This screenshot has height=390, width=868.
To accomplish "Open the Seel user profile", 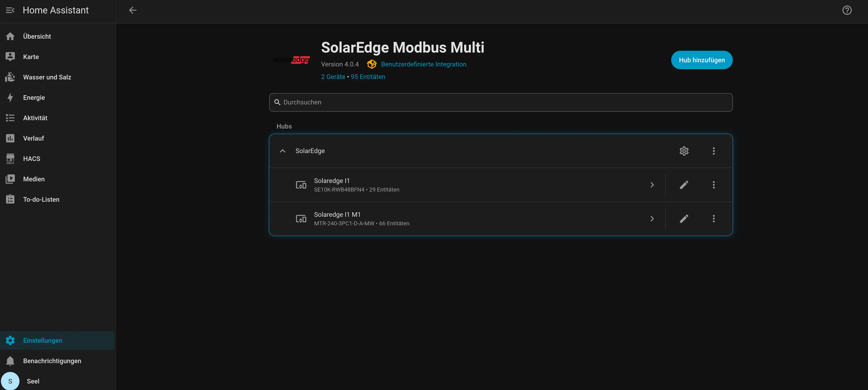I will tap(57, 381).
